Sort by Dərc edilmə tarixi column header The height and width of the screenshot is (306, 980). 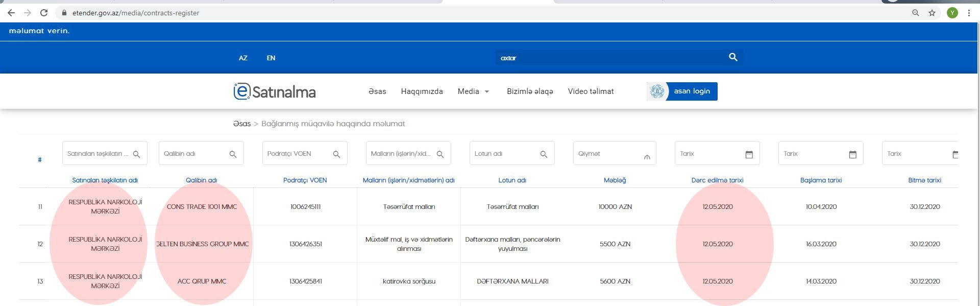[717, 180]
